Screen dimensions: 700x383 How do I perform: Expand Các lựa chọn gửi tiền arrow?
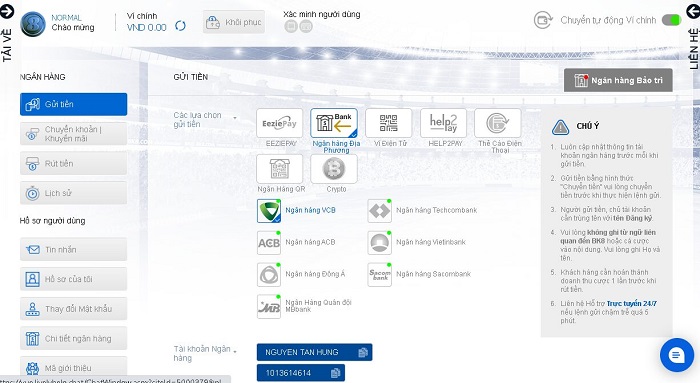(235, 118)
